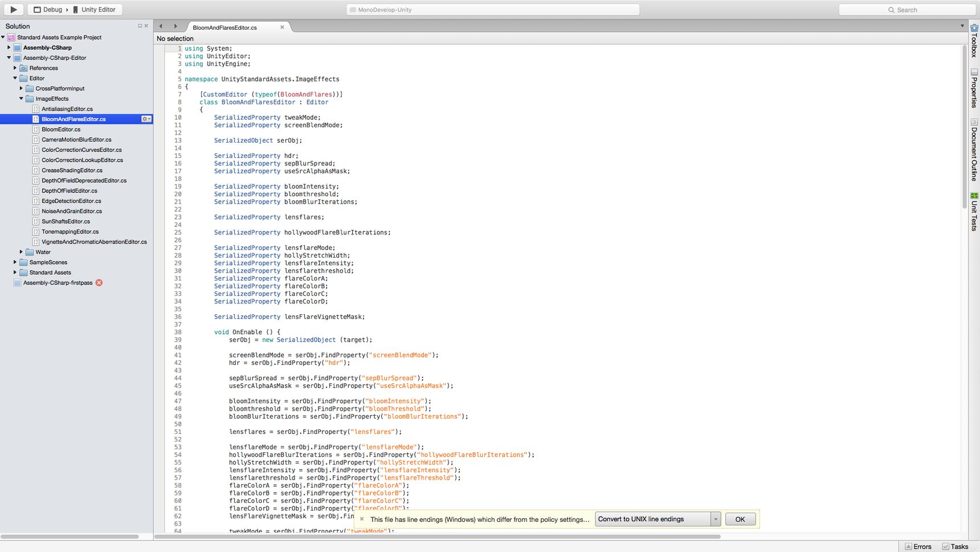Open SunShaftsEditor.cs file
Viewport: 980px width, 552px height.
coord(66,222)
